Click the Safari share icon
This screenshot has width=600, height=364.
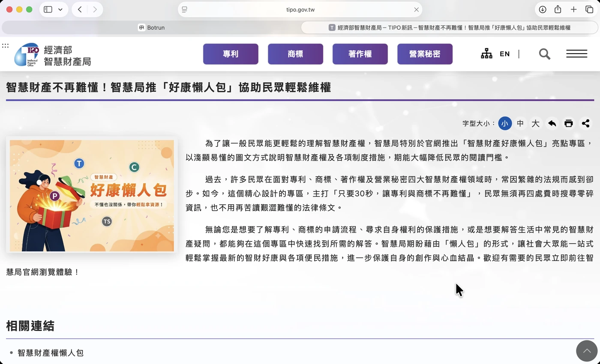point(558,9)
